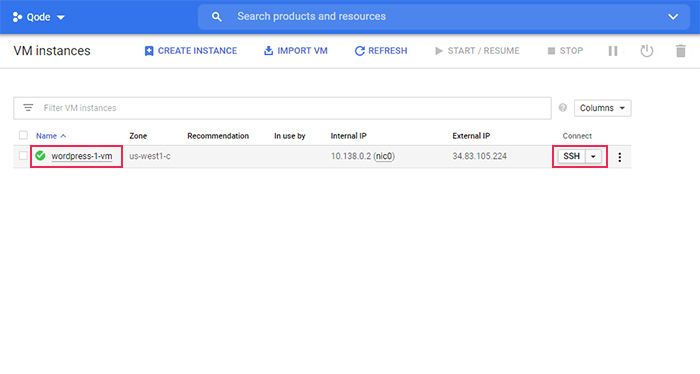
Task: Refresh the VM instances list
Action: click(x=381, y=51)
